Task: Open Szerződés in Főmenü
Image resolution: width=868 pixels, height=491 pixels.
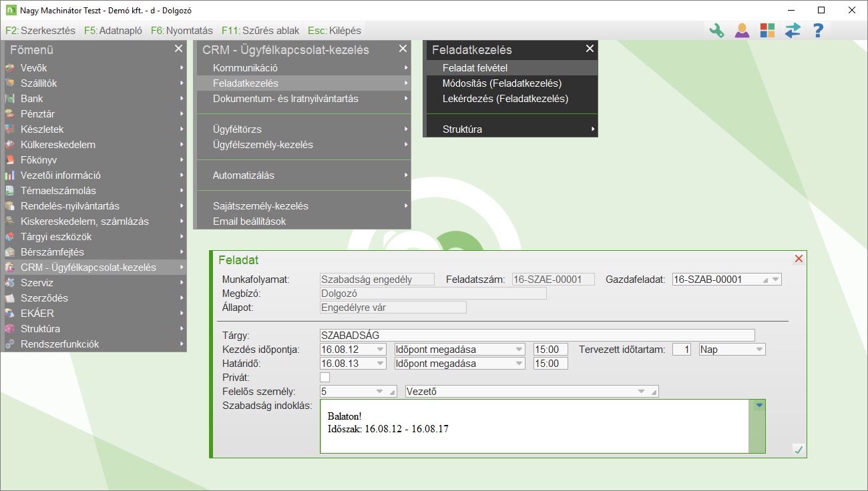Action: point(94,298)
